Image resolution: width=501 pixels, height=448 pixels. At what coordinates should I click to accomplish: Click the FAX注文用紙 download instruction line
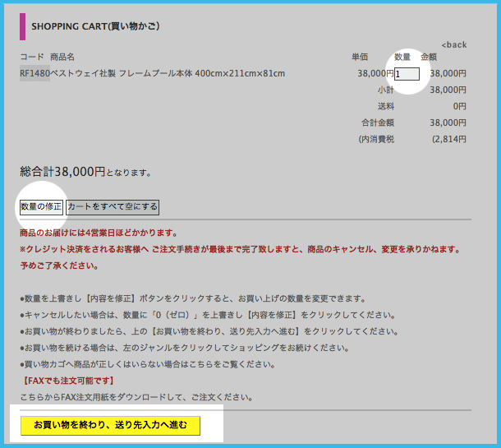[136, 397]
